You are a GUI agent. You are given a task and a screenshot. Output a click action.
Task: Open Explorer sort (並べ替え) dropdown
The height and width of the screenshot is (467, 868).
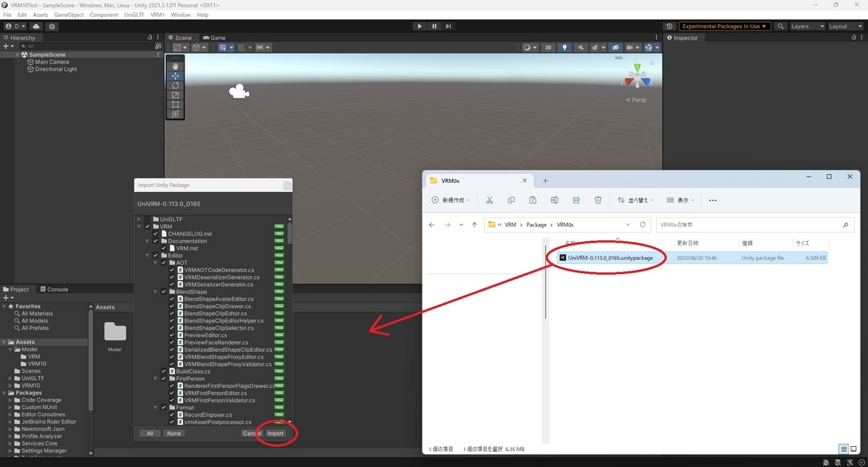(x=636, y=200)
